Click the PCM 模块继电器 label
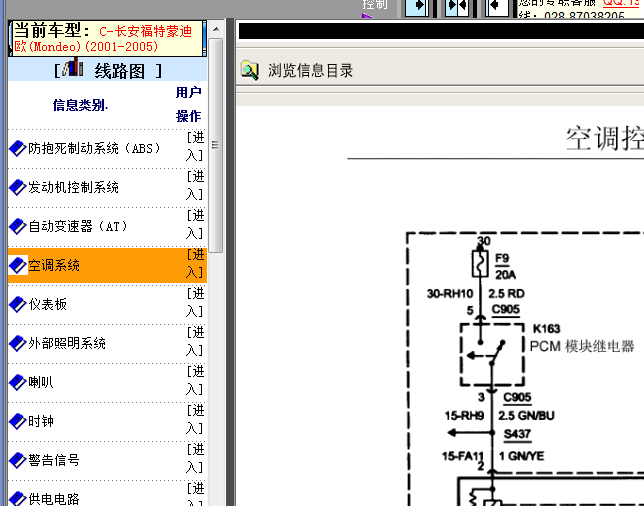 pos(582,346)
